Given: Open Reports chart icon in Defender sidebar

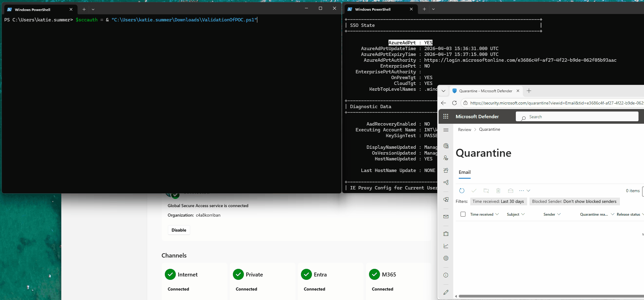Looking at the screenshot, I should coord(446,246).
